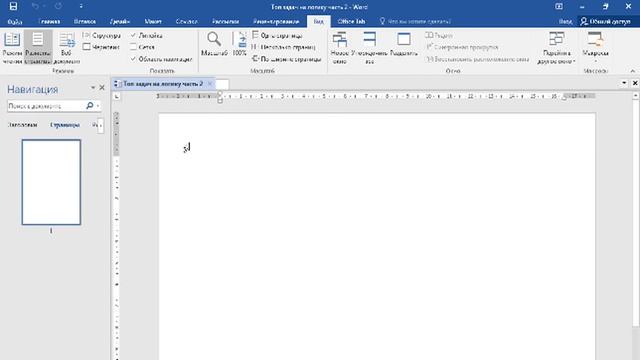640x360 pixels.
Task: Open the Design (Дизайн) tab
Action: [120, 21]
